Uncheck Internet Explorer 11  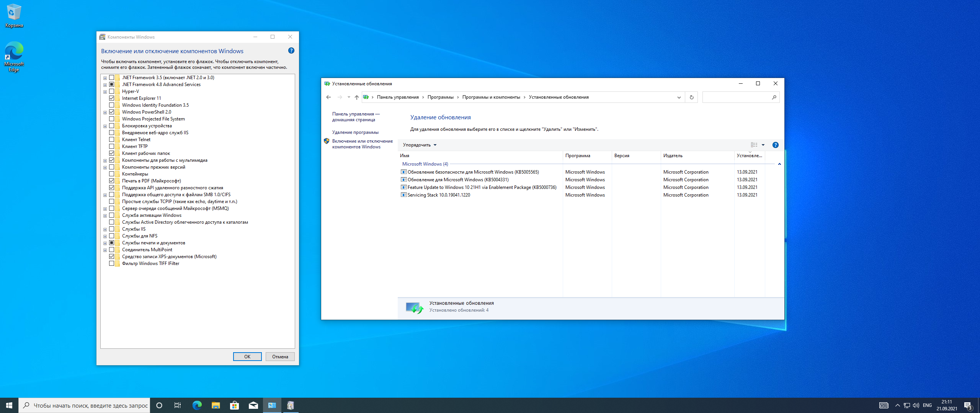click(111, 98)
